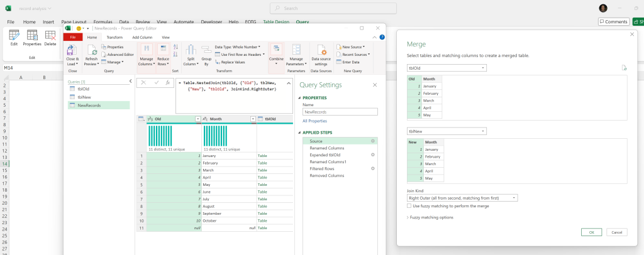Sort descending with the Z-A icon
Viewport: 644px width, 255px height.
coord(176,54)
